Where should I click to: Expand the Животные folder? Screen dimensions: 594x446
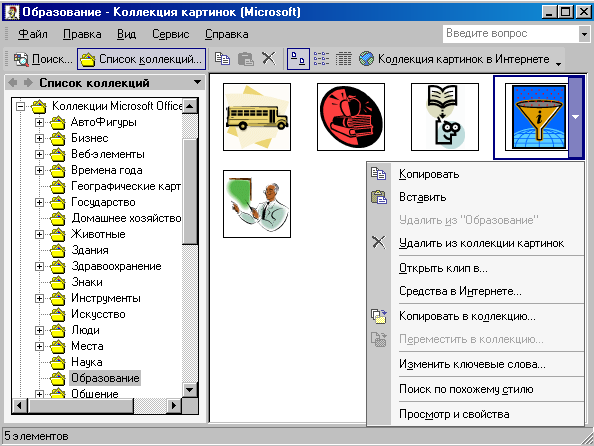click(x=39, y=235)
